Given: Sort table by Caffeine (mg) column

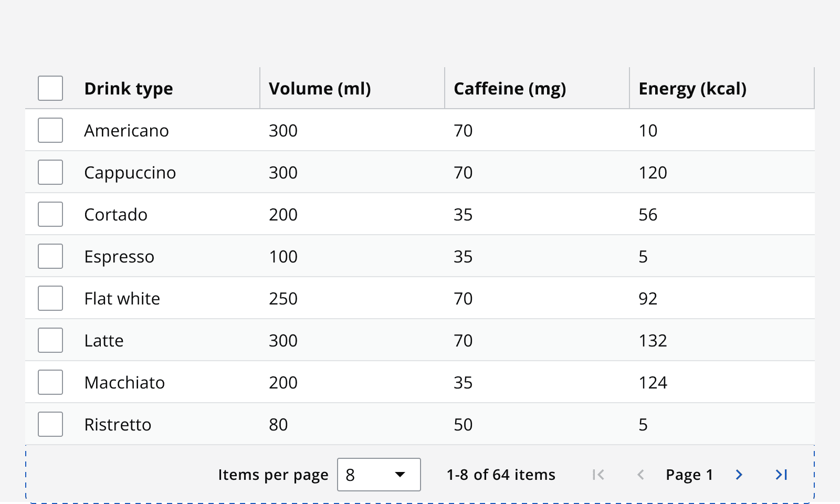Looking at the screenshot, I should [509, 88].
